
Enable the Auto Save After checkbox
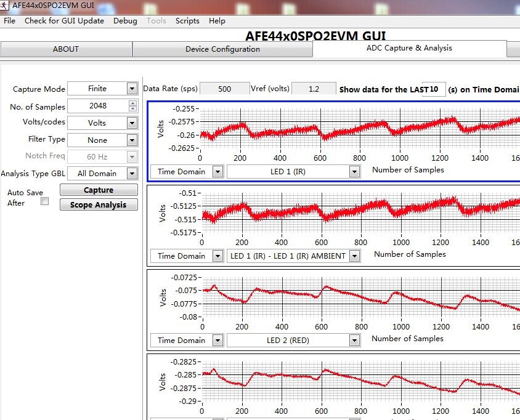45,201
